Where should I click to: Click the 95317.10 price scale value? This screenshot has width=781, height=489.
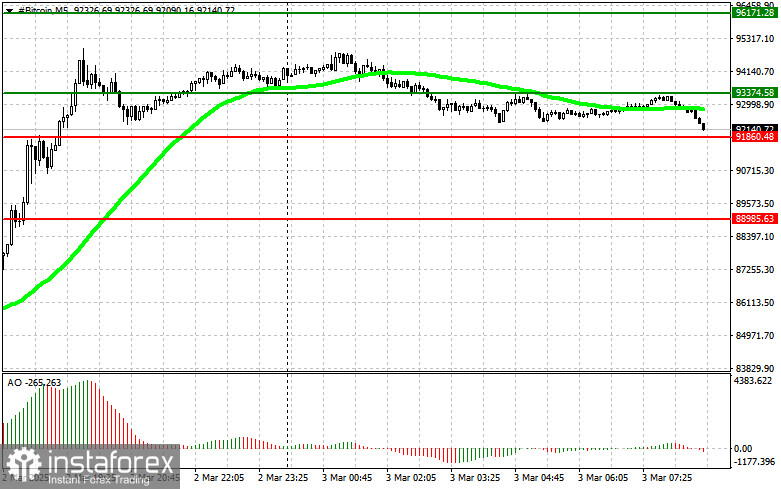click(755, 38)
